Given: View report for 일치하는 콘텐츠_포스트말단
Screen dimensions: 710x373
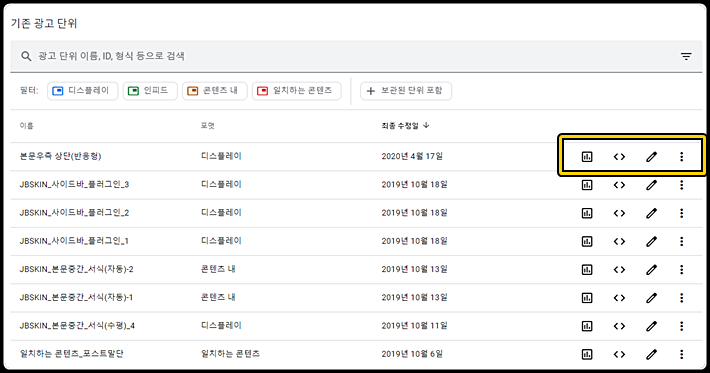Looking at the screenshot, I should 587,354.
